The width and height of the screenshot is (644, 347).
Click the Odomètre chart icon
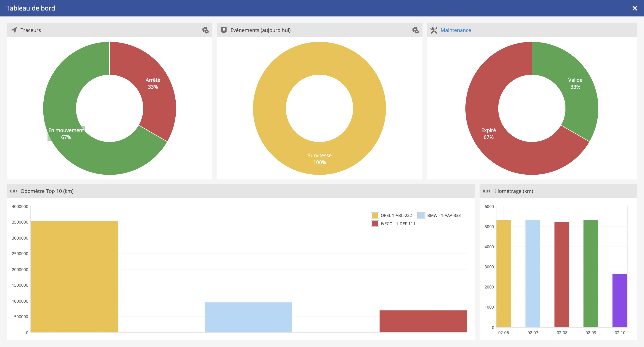(14, 191)
